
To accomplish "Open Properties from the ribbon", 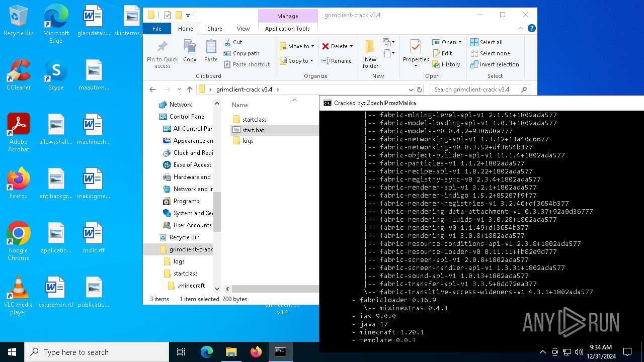I will coord(416,54).
